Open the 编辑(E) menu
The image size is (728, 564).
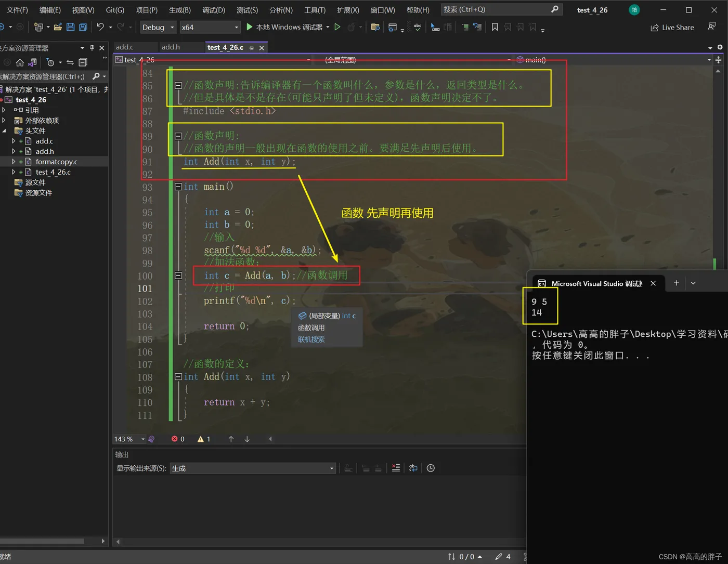click(x=50, y=10)
